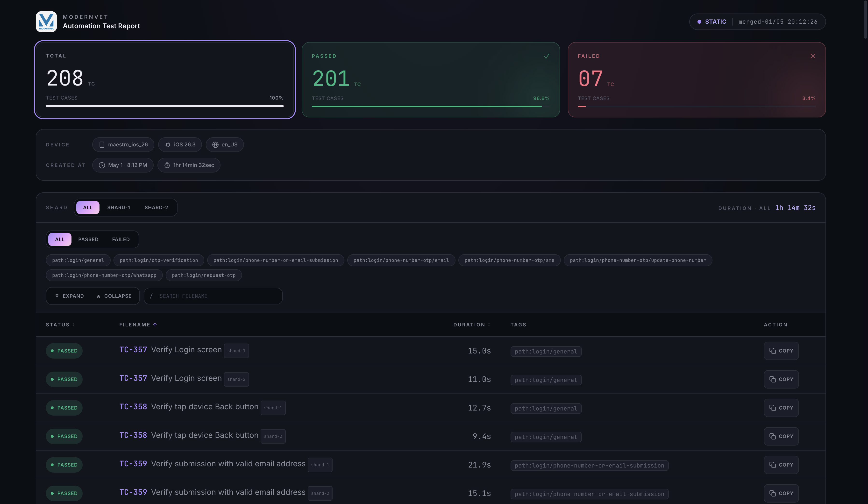Viewport: 868px width, 504px height.
Task: Click the merged-01/05 20:12:26 timestamp
Action: 778,22
